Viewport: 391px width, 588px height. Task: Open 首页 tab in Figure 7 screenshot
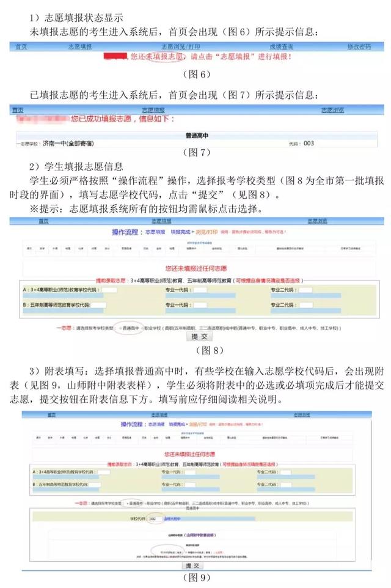click(x=18, y=110)
